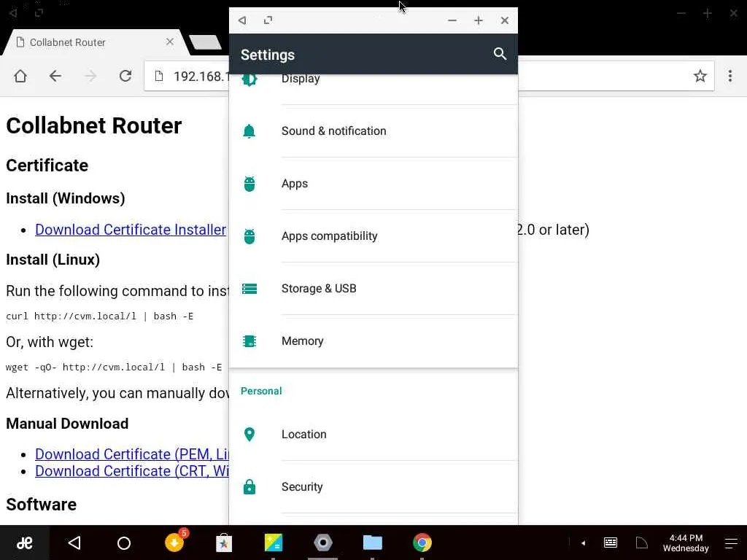The height and width of the screenshot is (560, 747).
Task: Click Download Certificate (CRT) link
Action: click(x=132, y=471)
